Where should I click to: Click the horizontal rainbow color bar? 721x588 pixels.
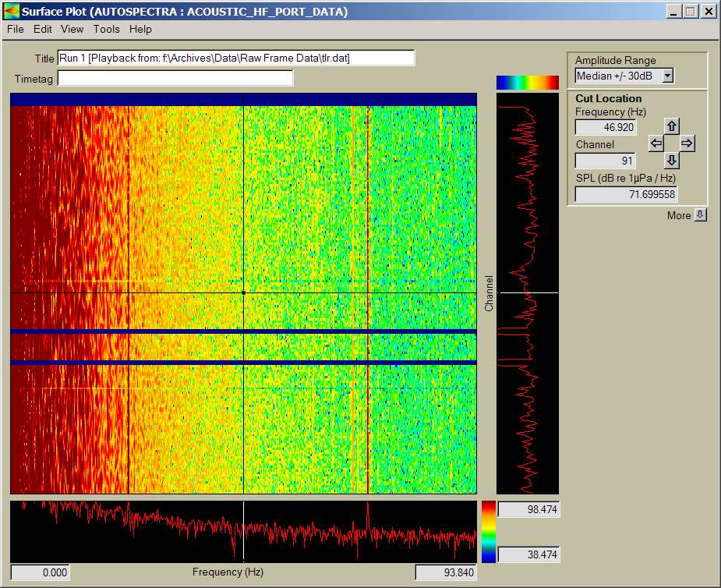click(x=528, y=83)
